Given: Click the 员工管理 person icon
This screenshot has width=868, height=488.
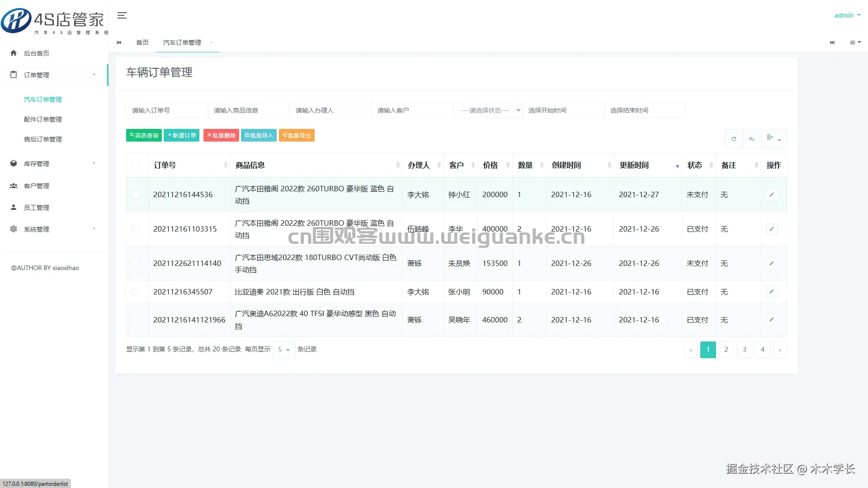Looking at the screenshot, I should (x=14, y=207).
